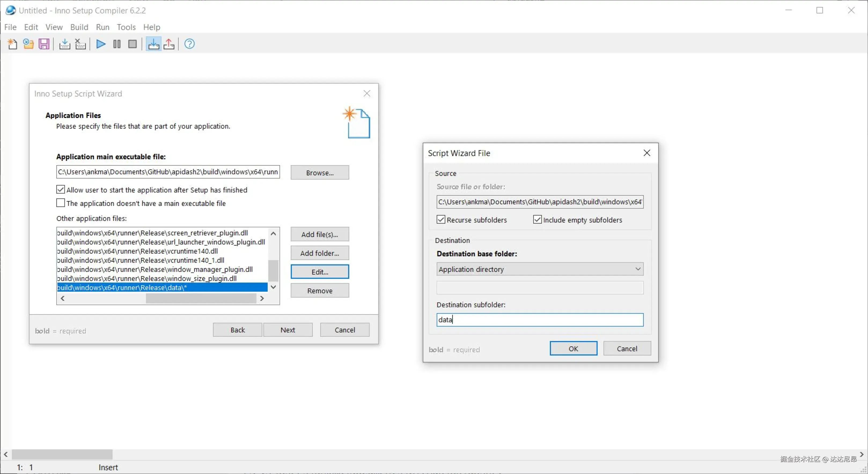Toggle Include empty subfolders checkbox
The image size is (868, 474).
coord(538,220)
